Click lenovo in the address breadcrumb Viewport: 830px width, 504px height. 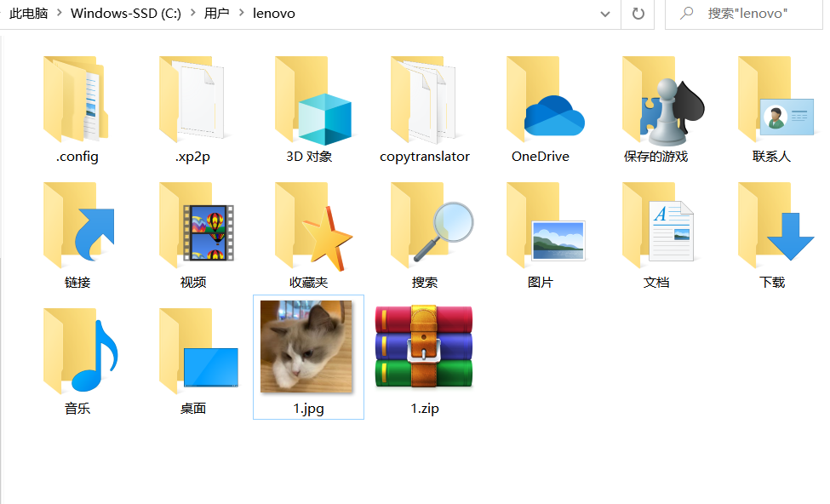273,14
